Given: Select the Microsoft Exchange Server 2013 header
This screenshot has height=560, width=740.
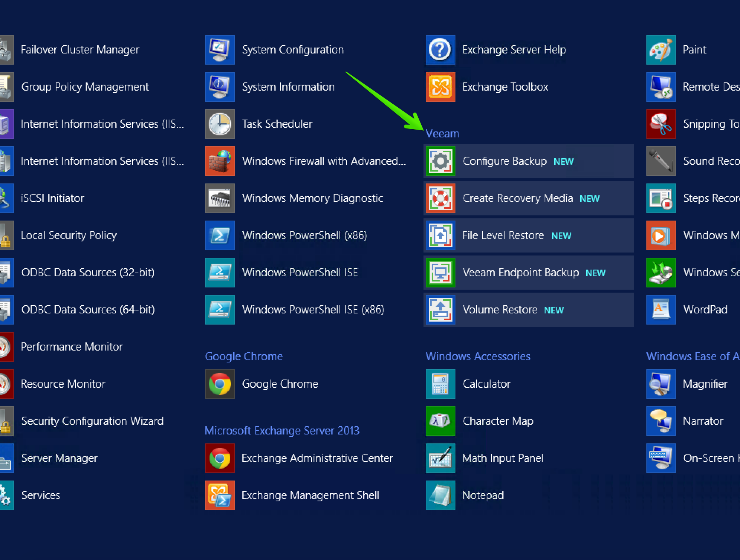Looking at the screenshot, I should pos(282,431).
